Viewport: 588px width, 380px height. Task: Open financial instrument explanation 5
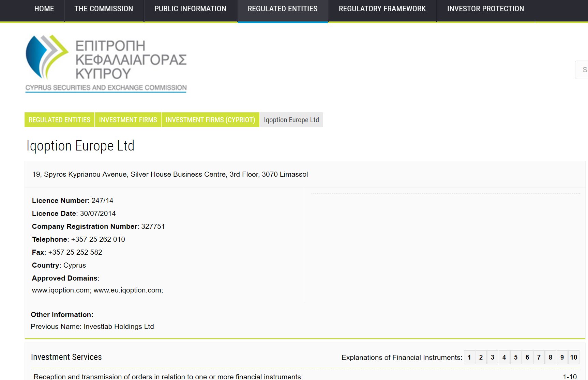516,358
